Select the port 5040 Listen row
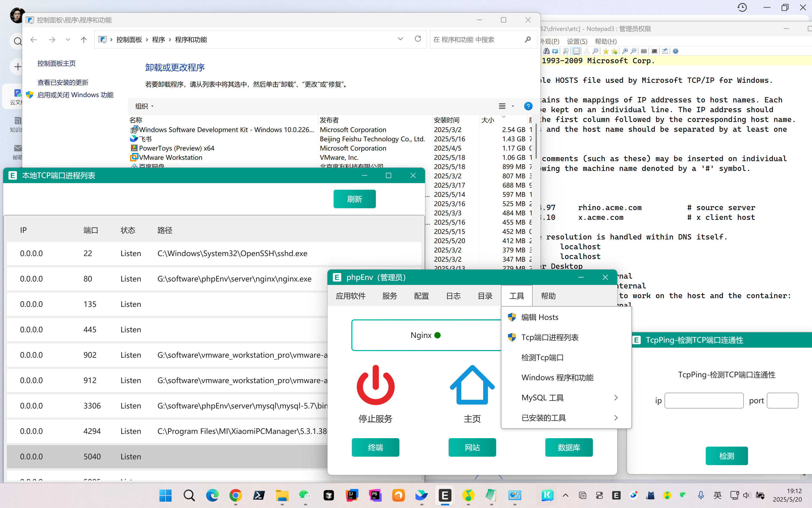 [x=167, y=457]
